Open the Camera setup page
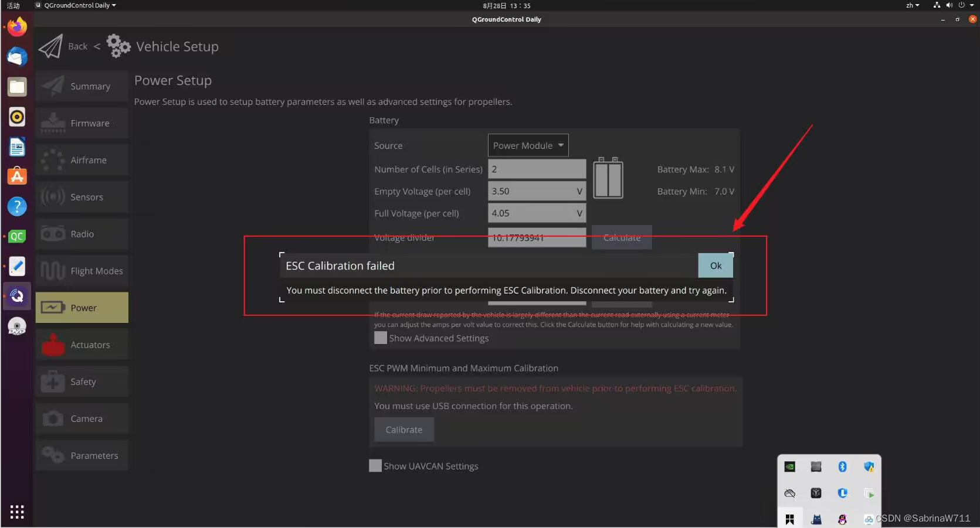This screenshot has width=980, height=528. click(82, 418)
